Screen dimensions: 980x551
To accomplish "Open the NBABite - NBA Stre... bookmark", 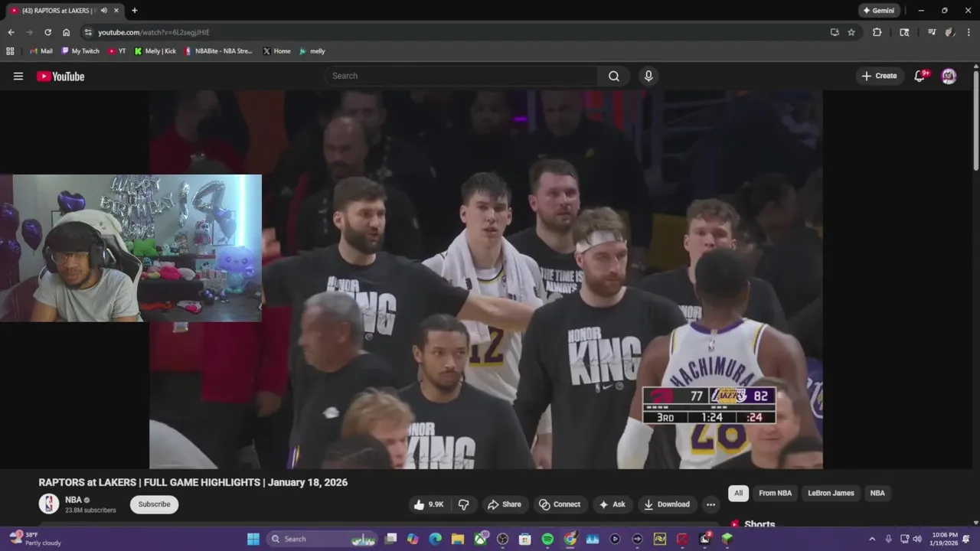I will coord(218,51).
